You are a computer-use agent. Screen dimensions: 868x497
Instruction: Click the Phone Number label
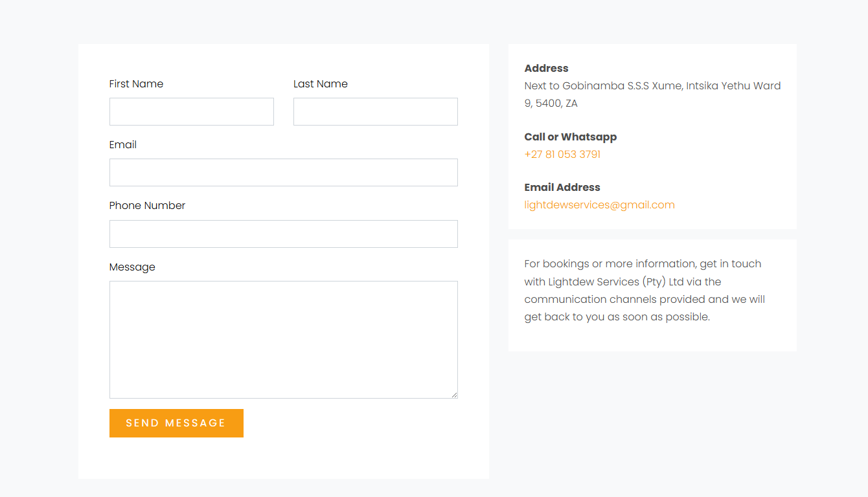pos(147,206)
